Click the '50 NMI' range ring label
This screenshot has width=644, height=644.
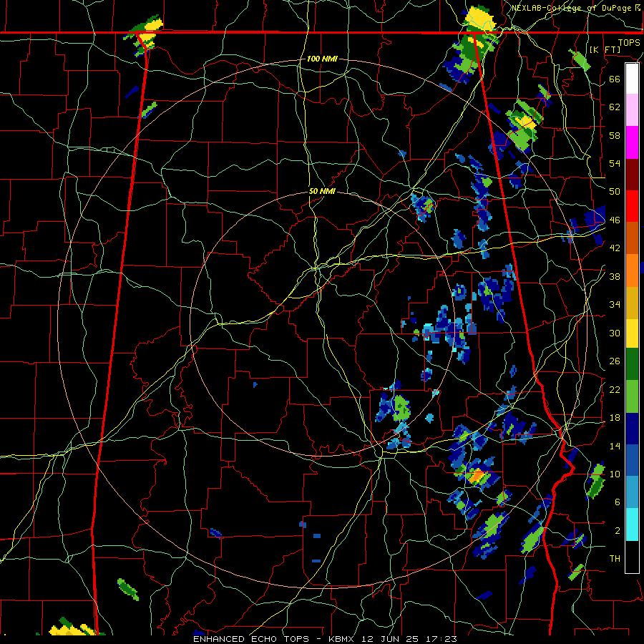point(322,191)
